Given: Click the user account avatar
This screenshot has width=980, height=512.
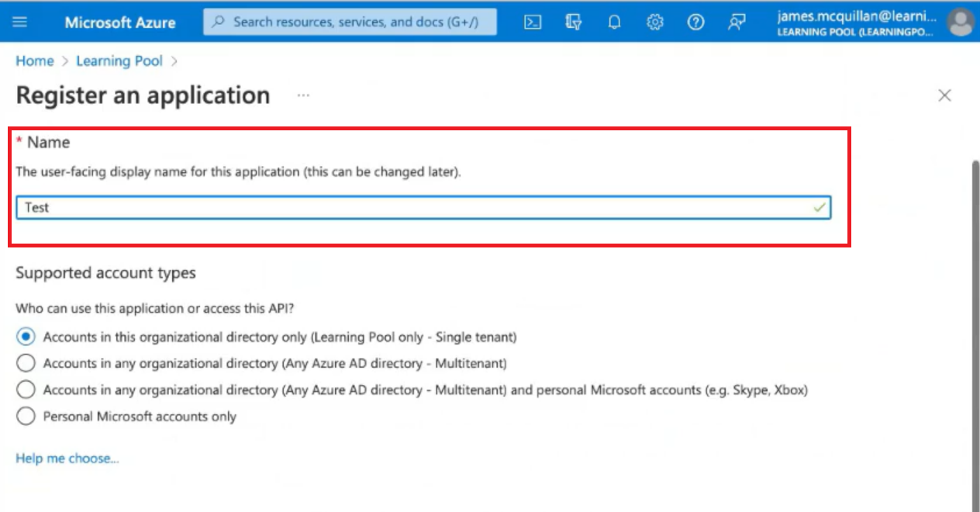Looking at the screenshot, I should (x=961, y=22).
